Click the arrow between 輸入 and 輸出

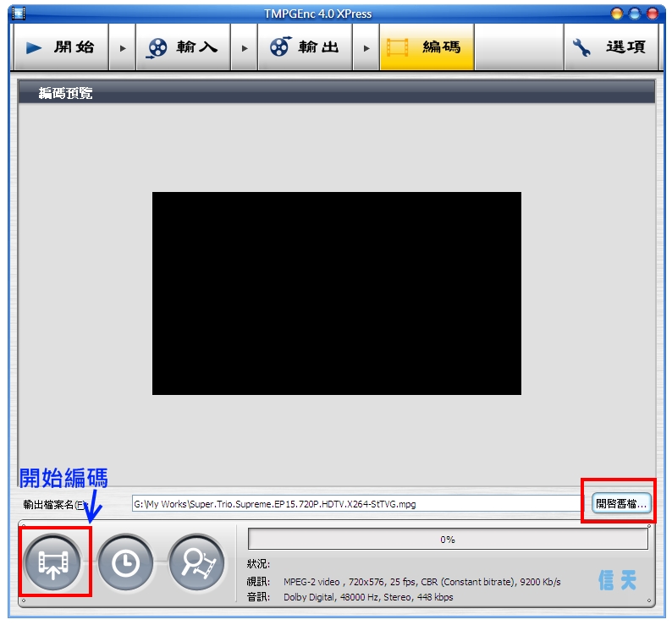coord(245,48)
